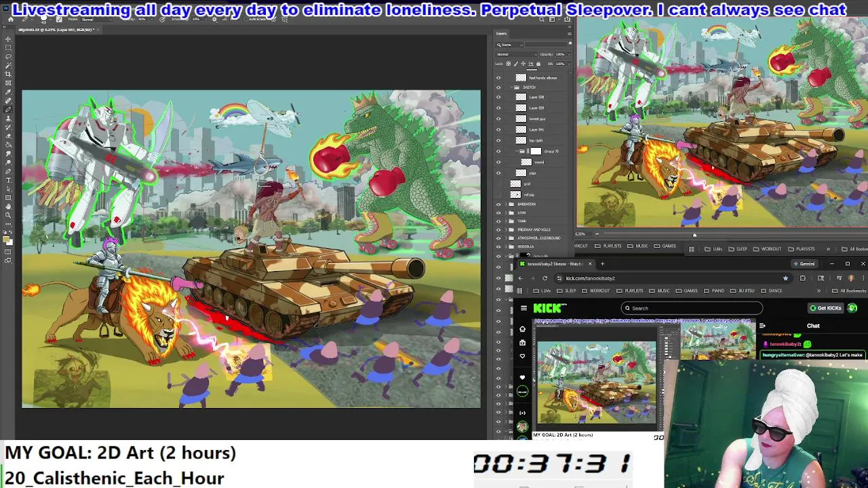Collapse the SKETCH layer group
This screenshot has width=868, height=488.
point(511,87)
